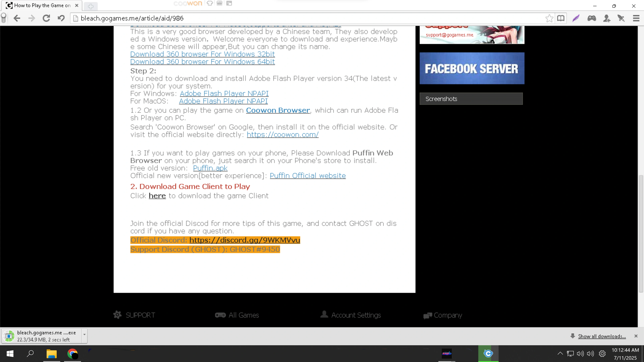Screen dimensions: 644x362
Task: Click the undo closed tab arrow
Action: (x=61, y=18)
